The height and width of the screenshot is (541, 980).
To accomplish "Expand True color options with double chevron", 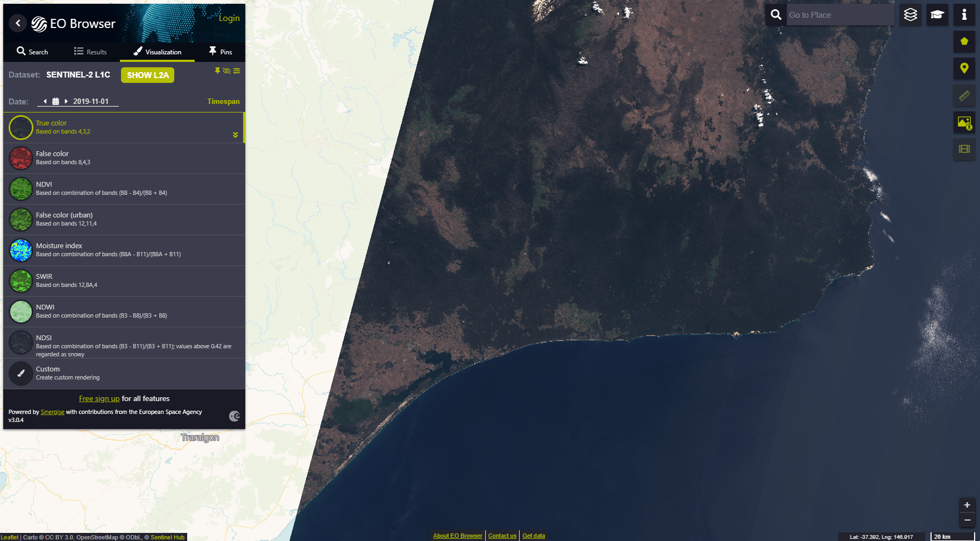I will coord(235,135).
